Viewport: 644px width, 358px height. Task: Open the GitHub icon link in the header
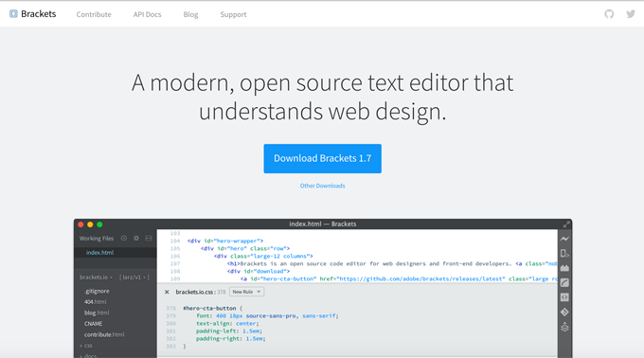coord(609,14)
